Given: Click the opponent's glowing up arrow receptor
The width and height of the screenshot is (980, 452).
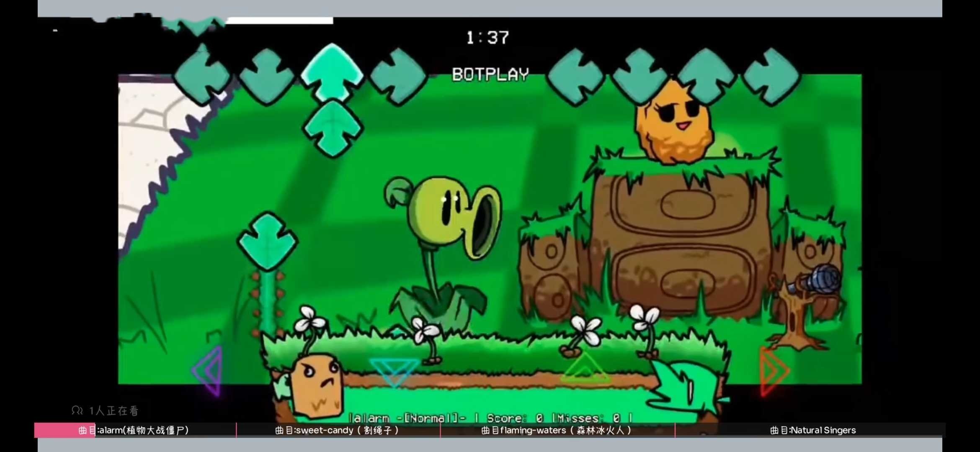Looking at the screenshot, I should pyautogui.click(x=332, y=72).
